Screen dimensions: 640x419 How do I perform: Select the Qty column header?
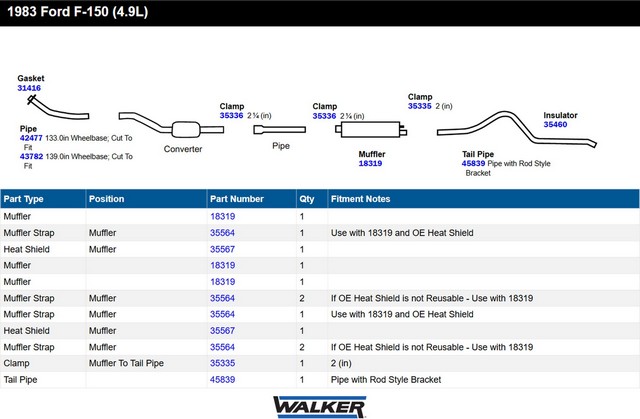312,199
